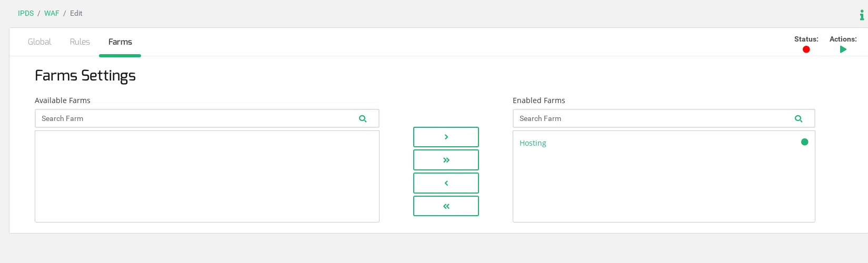Screen dimensions: 868x263
Task: Select the Farms tab
Action: (x=120, y=42)
